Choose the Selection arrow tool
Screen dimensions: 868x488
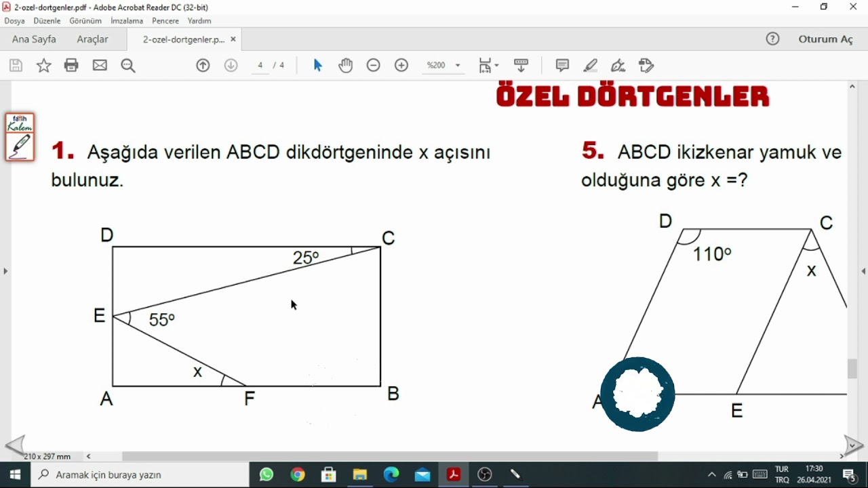(x=318, y=66)
